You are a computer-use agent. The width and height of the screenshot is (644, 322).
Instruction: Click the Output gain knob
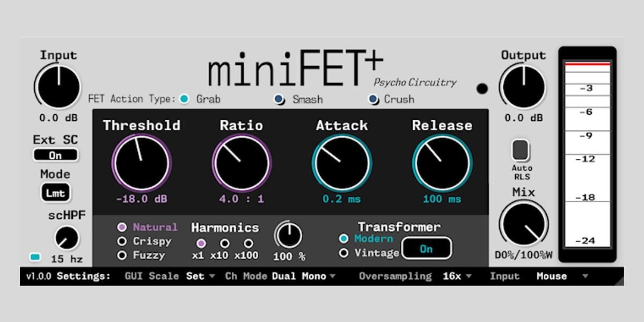tap(523, 87)
